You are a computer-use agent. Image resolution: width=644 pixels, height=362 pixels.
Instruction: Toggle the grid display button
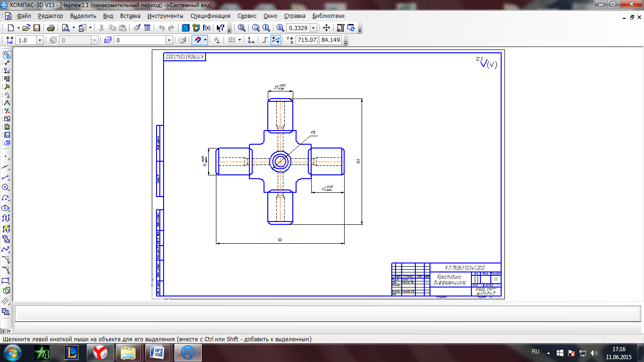231,40
